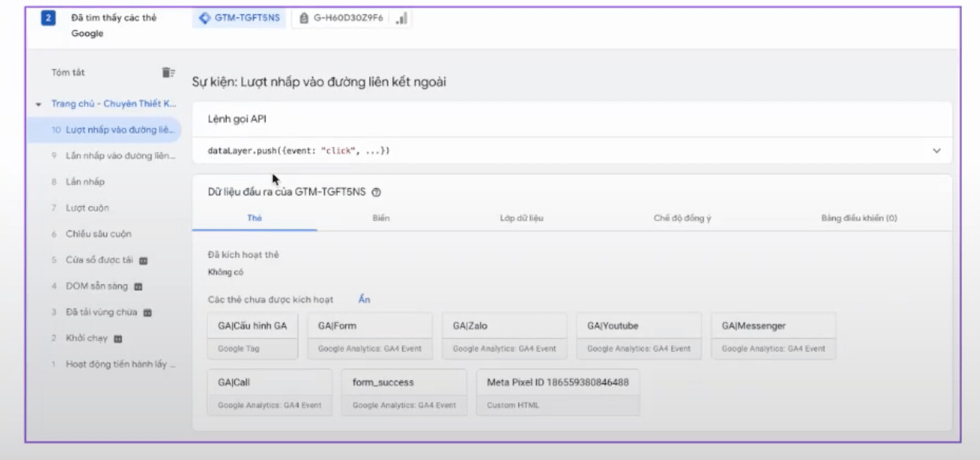Open the Meta Pixel ID 186559380846488 card
Image resolution: width=980 pixels, height=460 pixels.
[558, 392]
